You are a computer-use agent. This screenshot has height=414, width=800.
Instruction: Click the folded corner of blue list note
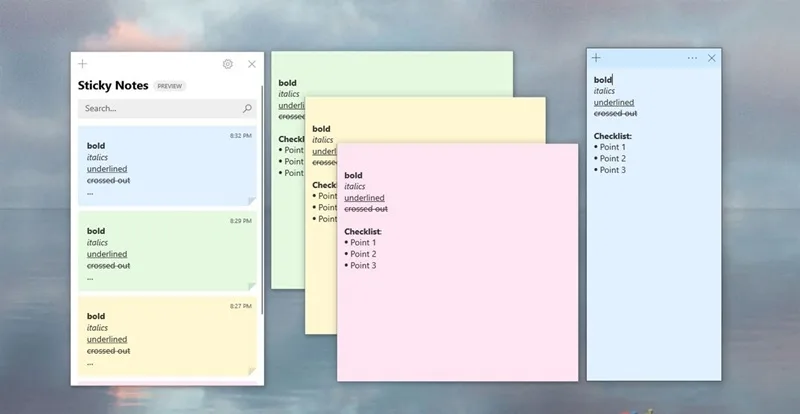252,201
